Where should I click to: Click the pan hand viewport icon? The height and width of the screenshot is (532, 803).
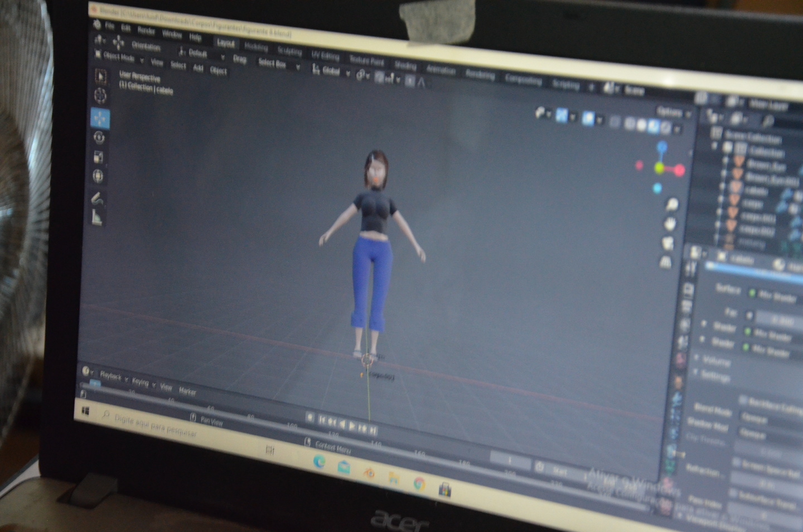670,224
